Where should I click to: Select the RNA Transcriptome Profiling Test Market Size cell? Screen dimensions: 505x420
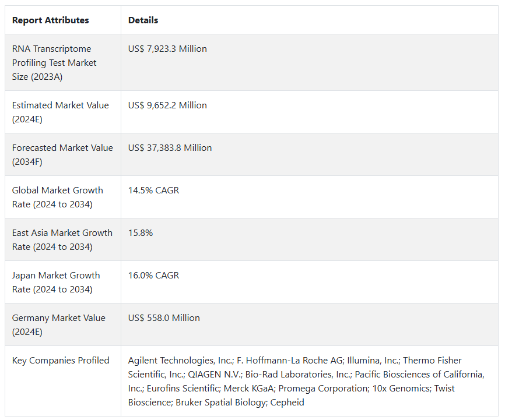(54, 63)
